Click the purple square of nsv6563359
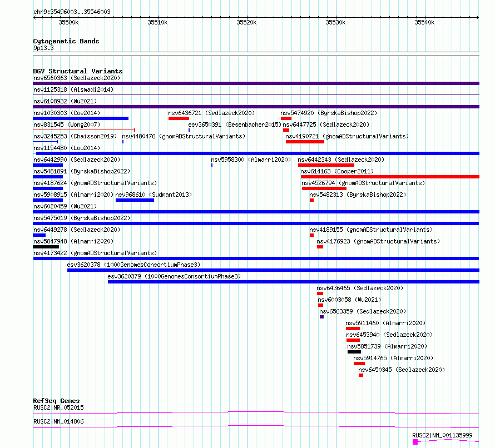This screenshot has height=448, width=495. click(321, 317)
